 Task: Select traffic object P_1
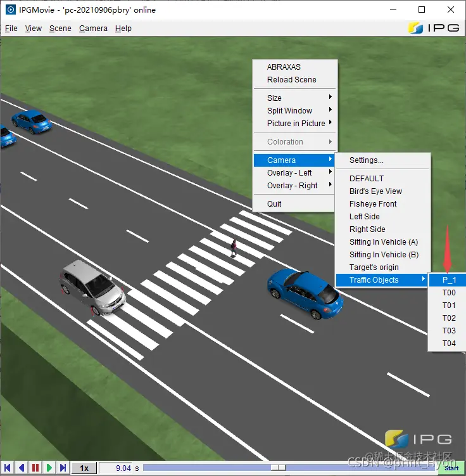[448, 280]
